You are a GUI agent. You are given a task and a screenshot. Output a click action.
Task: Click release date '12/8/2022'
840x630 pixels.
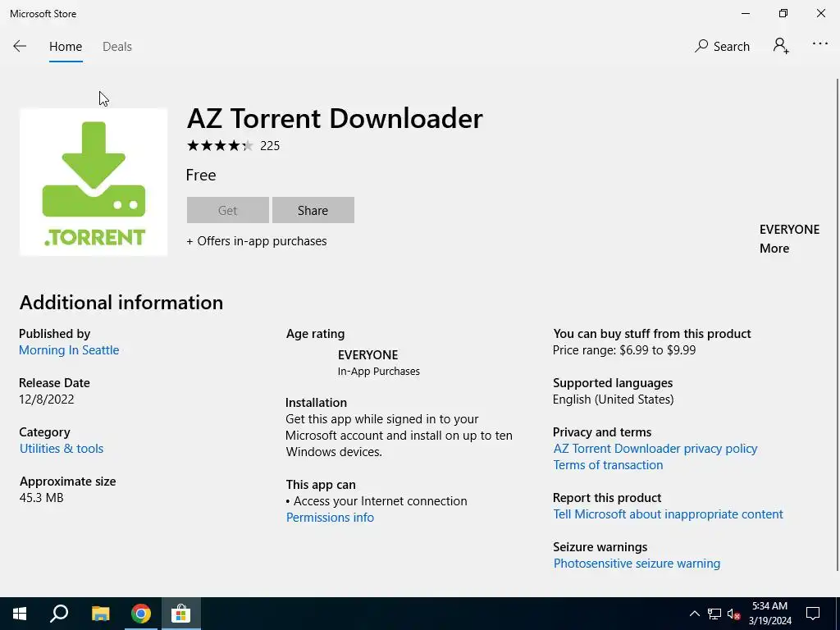point(47,399)
